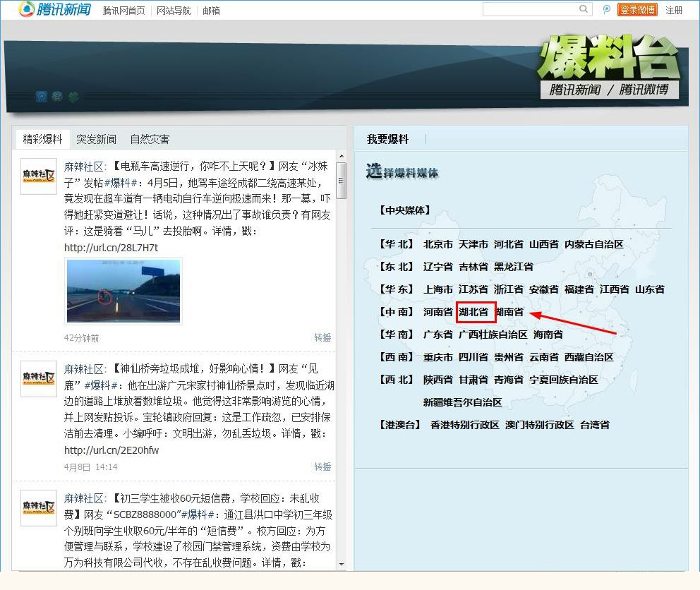Switch to 自然灾害 tab
This screenshot has height=590, width=700.
150,140
